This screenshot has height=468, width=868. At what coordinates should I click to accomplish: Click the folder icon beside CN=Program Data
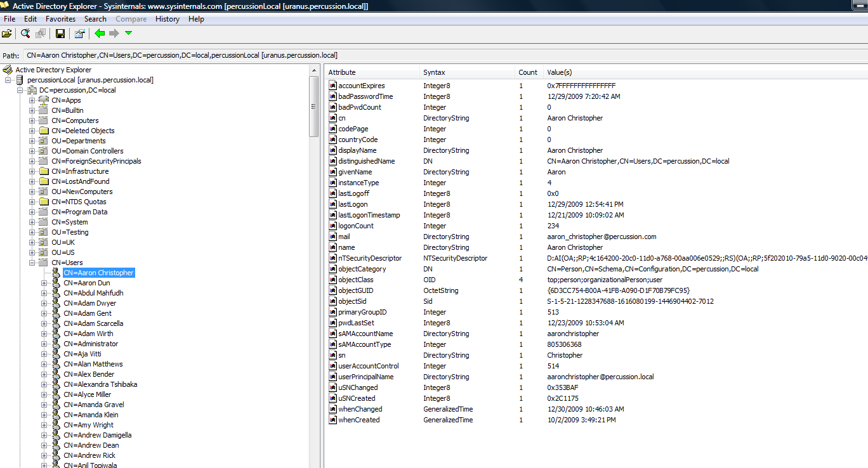coord(43,212)
